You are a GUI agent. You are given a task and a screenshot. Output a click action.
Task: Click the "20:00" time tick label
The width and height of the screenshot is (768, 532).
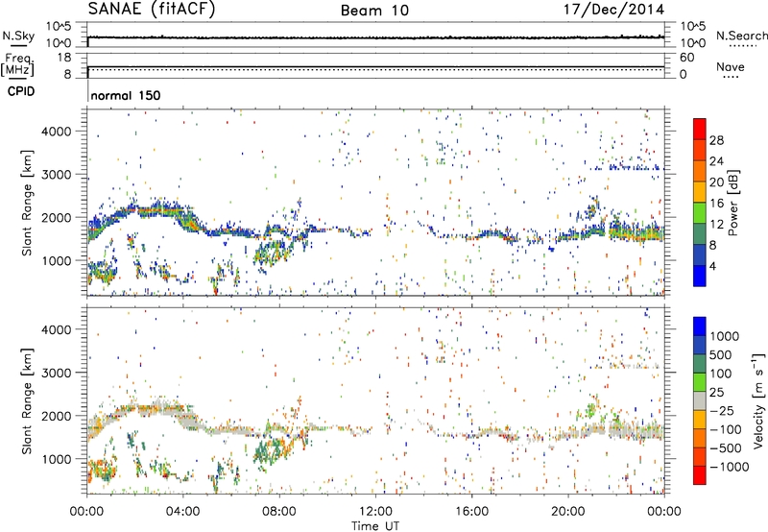pyautogui.click(x=567, y=512)
